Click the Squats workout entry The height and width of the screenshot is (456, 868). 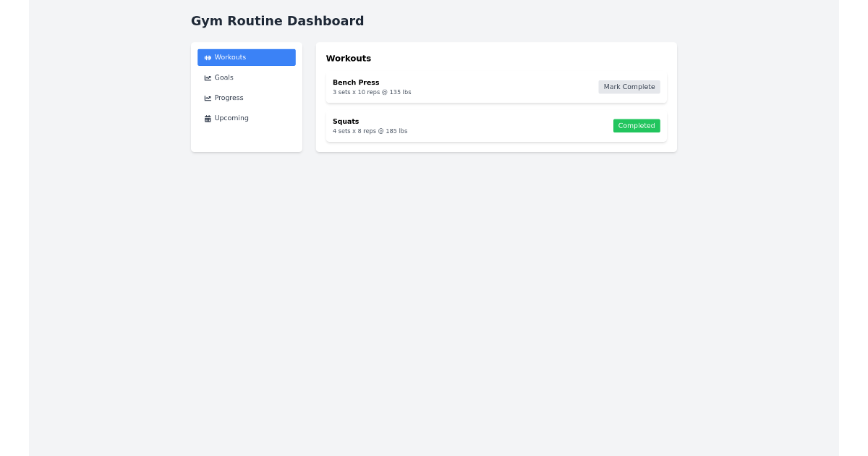click(346, 121)
